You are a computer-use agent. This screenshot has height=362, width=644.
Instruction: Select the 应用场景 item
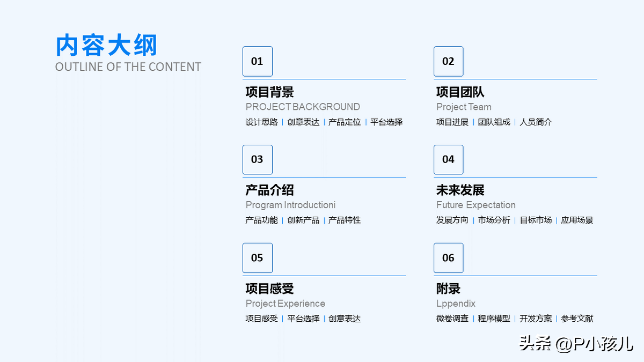[x=577, y=220]
